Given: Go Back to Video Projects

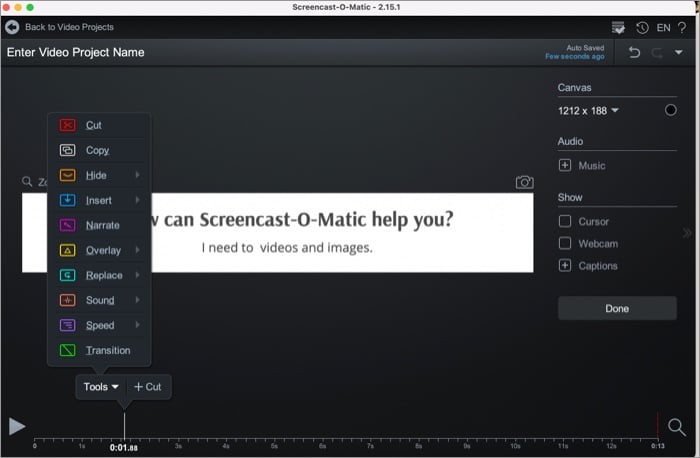Looking at the screenshot, I should [x=69, y=27].
